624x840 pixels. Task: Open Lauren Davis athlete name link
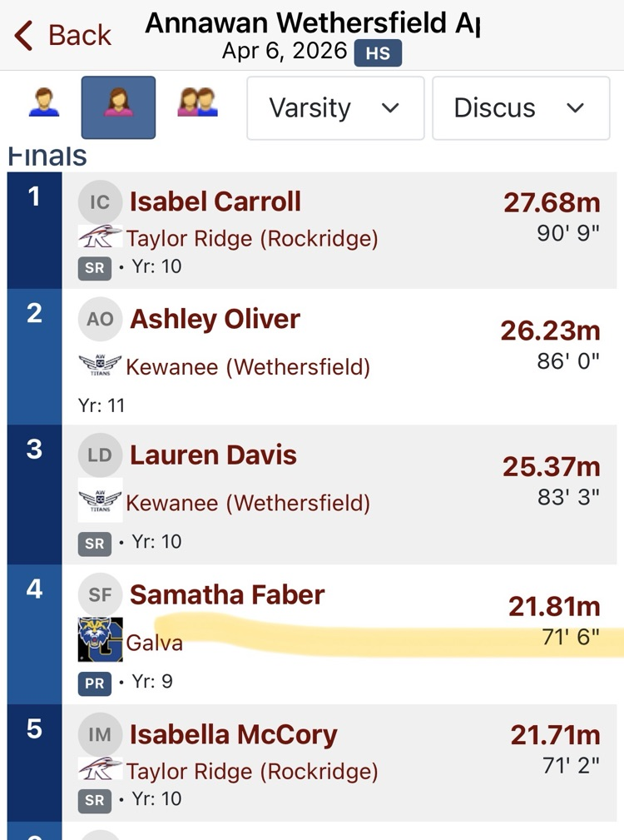point(213,455)
